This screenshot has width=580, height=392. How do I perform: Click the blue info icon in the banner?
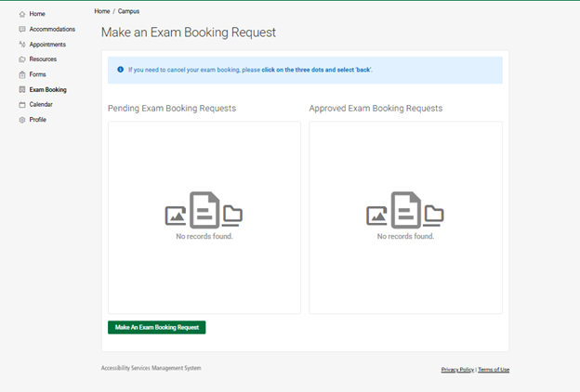120,69
